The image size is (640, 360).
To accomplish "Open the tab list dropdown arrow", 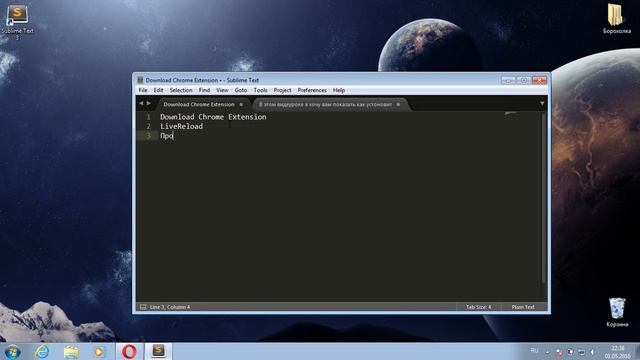I will [x=542, y=104].
